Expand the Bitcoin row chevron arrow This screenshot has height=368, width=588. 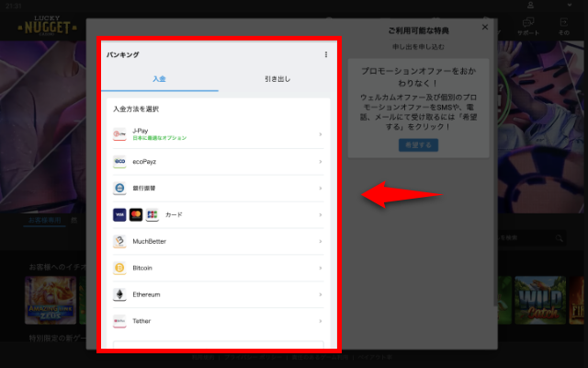[320, 268]
